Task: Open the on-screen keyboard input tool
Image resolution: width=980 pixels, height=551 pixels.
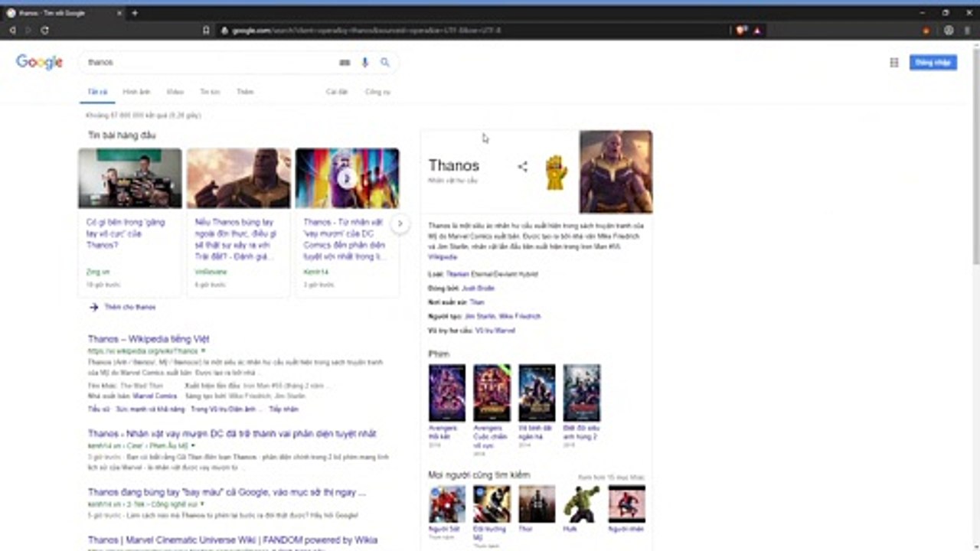Action: (x=345, y=63)
